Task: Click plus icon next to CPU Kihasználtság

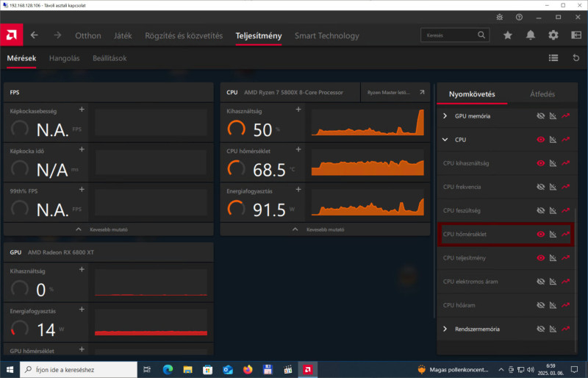Action: click(298, 110)
